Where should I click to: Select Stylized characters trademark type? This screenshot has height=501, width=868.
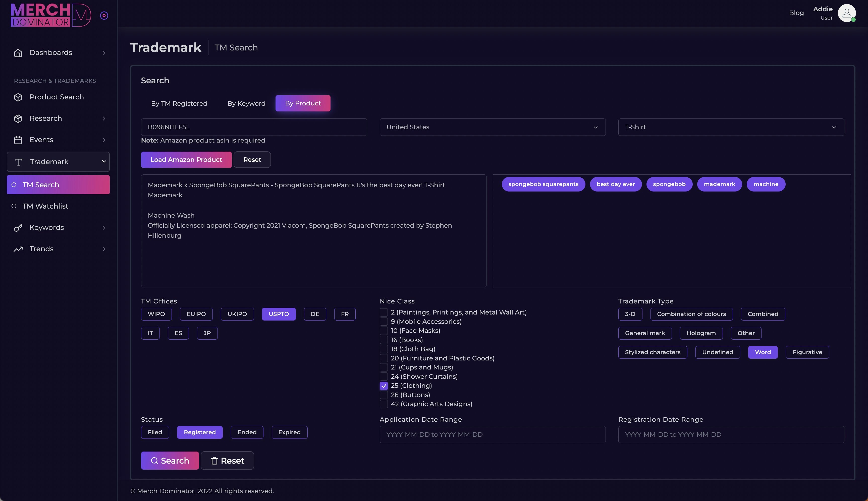coord(653,352)
